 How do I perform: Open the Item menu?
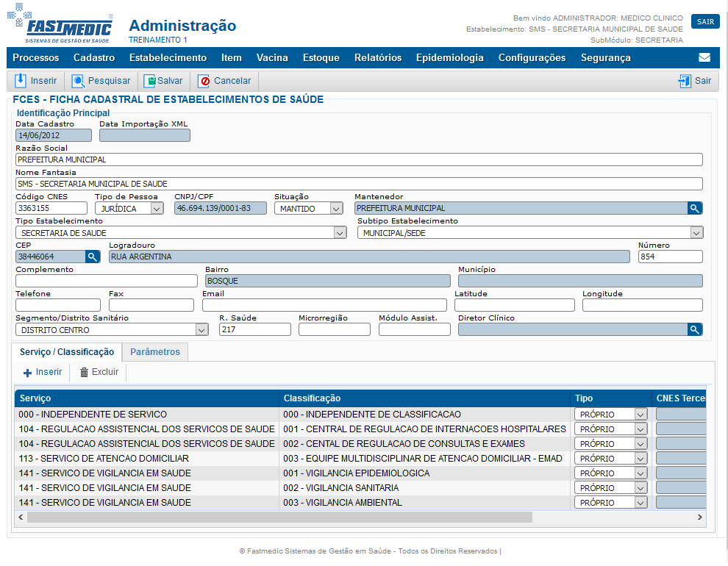tap(231, 57)
